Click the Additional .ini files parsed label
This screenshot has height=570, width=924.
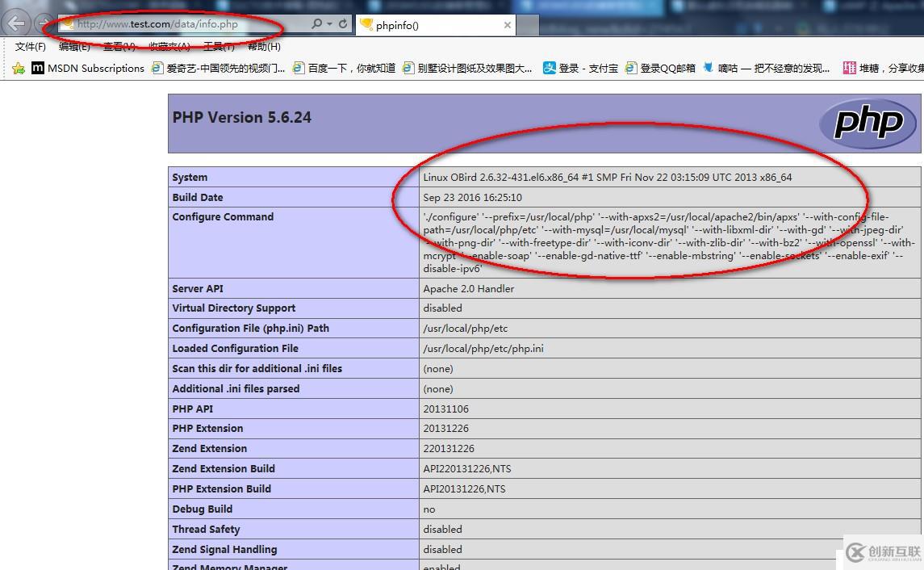pyautogui.click(x=236, y=389)
